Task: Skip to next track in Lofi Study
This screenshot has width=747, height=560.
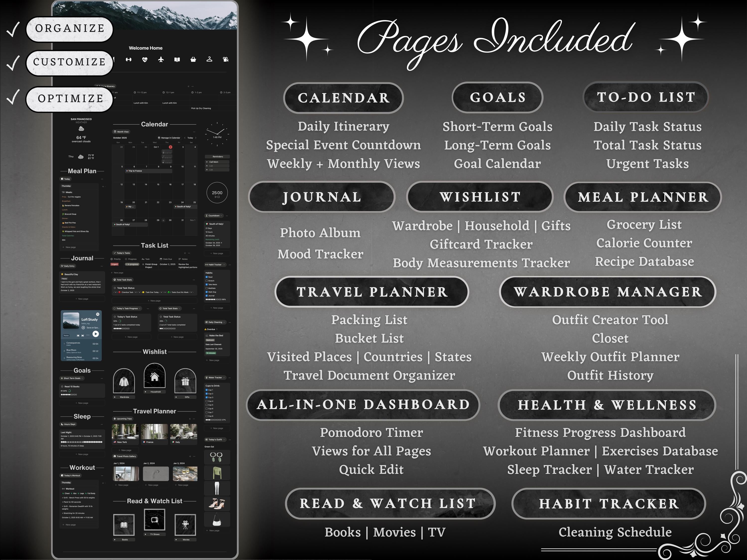Action: [83, 336]
